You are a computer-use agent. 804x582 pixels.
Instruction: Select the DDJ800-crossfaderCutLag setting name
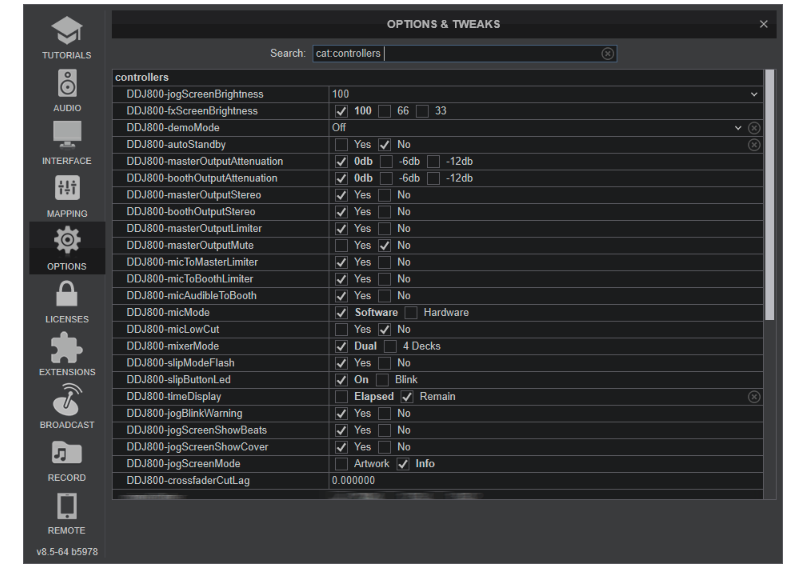[x=188, y=480]
